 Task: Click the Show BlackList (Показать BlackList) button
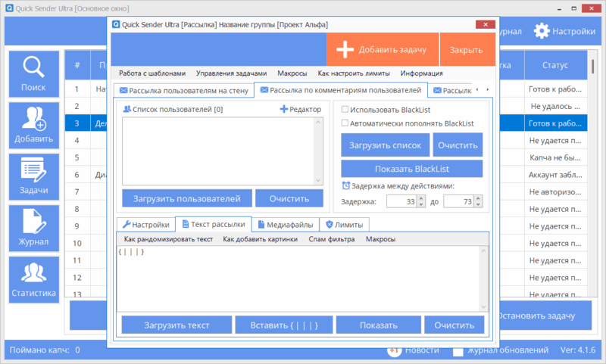pyautogui.click(x=411, y=168)
